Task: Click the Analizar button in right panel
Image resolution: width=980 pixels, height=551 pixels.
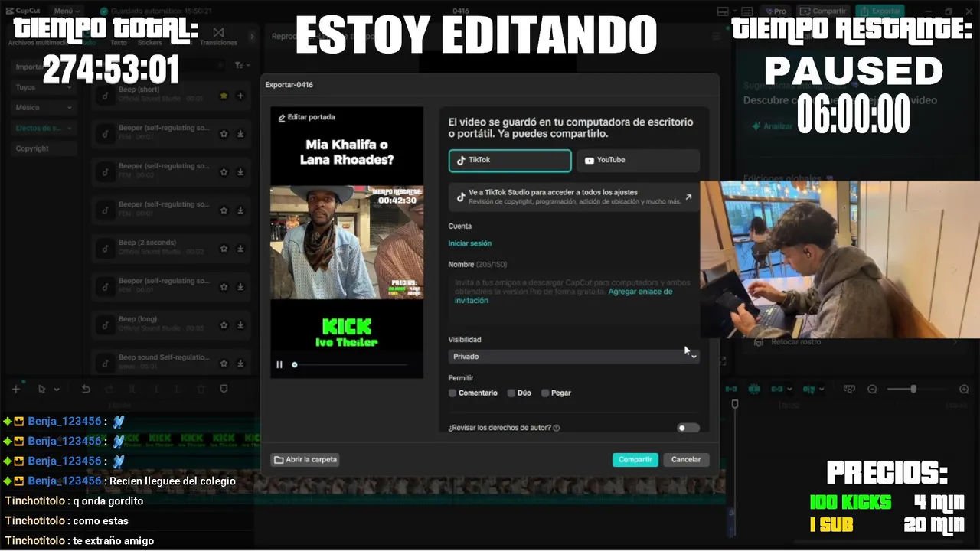Action: [x=772, y=126]
